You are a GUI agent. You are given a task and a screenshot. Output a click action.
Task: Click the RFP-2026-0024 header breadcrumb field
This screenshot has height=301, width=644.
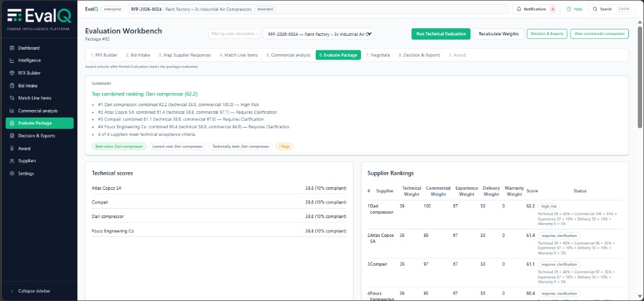(318, 9)
